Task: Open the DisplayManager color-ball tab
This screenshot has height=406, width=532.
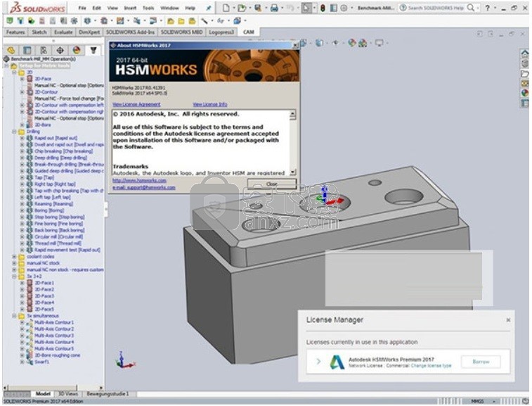Action: (77, 51)
